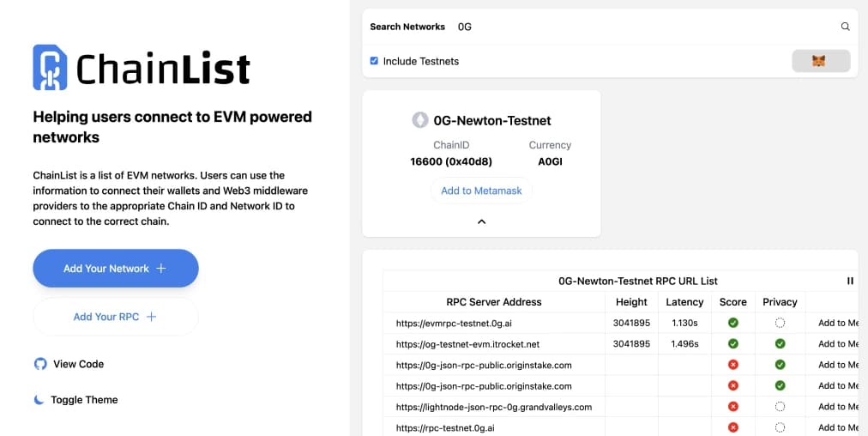Click the Height column header

[x=631, y=302]
